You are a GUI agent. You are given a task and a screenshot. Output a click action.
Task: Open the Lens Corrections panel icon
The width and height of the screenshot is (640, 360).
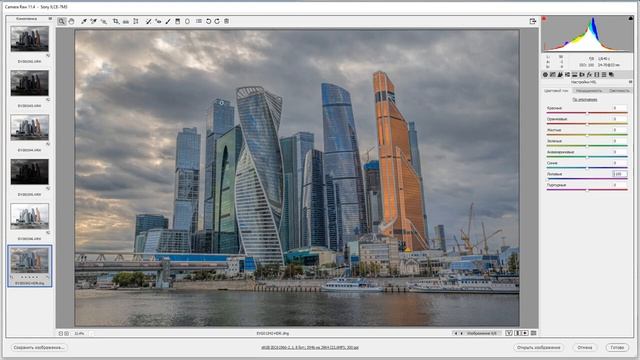click(582, 75)
